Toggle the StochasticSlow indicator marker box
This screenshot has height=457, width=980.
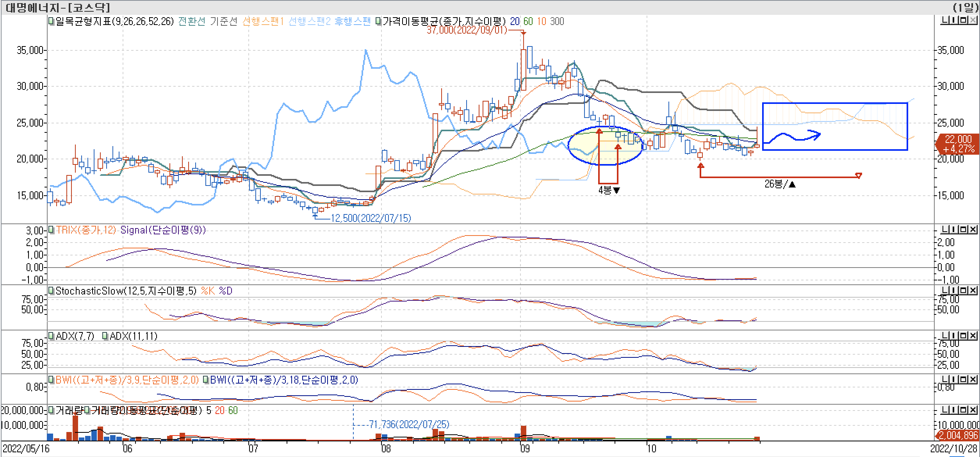51,291
